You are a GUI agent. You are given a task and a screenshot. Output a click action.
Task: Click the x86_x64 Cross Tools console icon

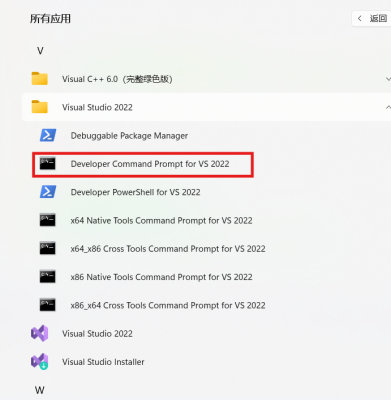pos(48,305)
